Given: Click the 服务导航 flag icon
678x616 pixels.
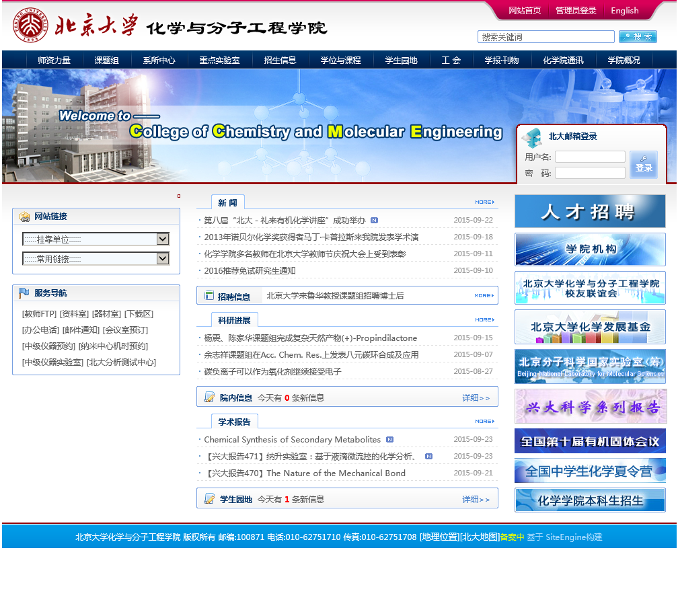Looking at the screenshot, I should click(24, 293).
